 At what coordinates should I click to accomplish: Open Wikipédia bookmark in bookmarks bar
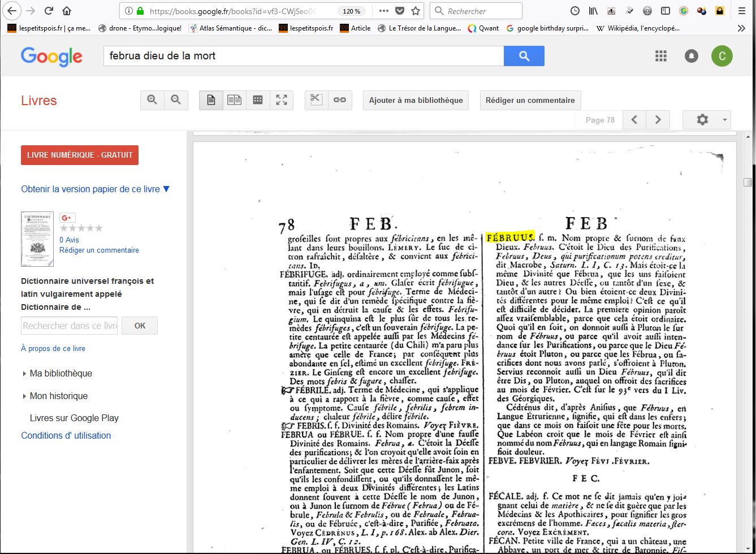[x=638, y=28]
